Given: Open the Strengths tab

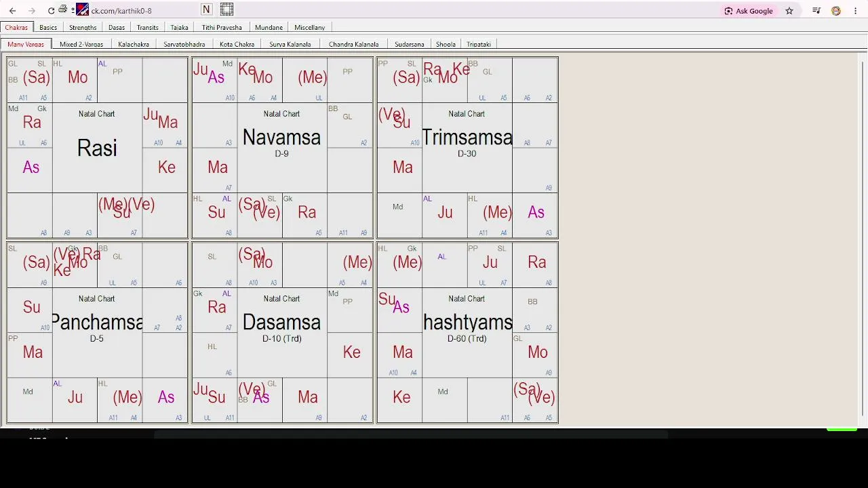Looking at the screenshot, I should point(83,28).
